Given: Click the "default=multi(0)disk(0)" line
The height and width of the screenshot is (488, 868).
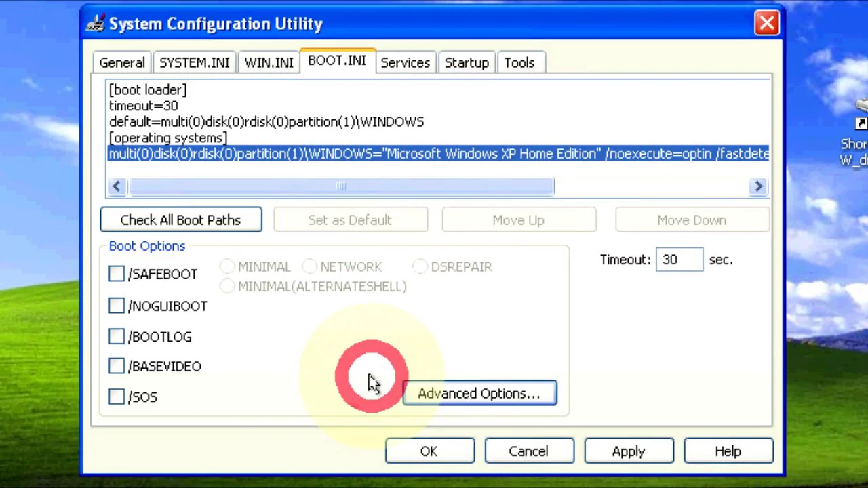Looking at the screenshot, I should pyautogui.click(x=267, y=122).
